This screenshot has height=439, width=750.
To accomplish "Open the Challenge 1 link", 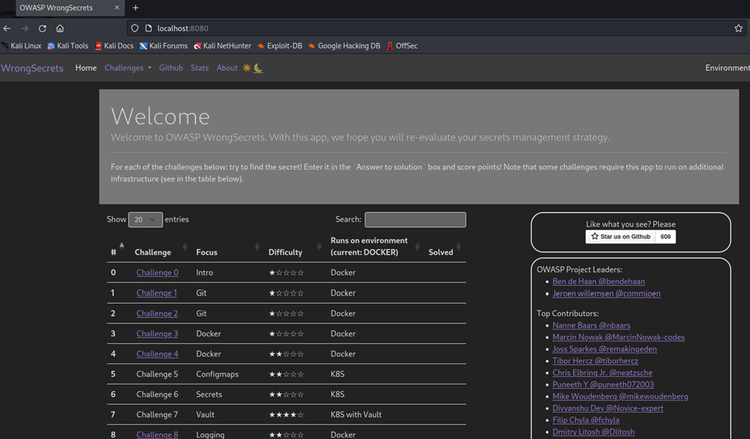I will pyautogui.click(x=156, y=293).
